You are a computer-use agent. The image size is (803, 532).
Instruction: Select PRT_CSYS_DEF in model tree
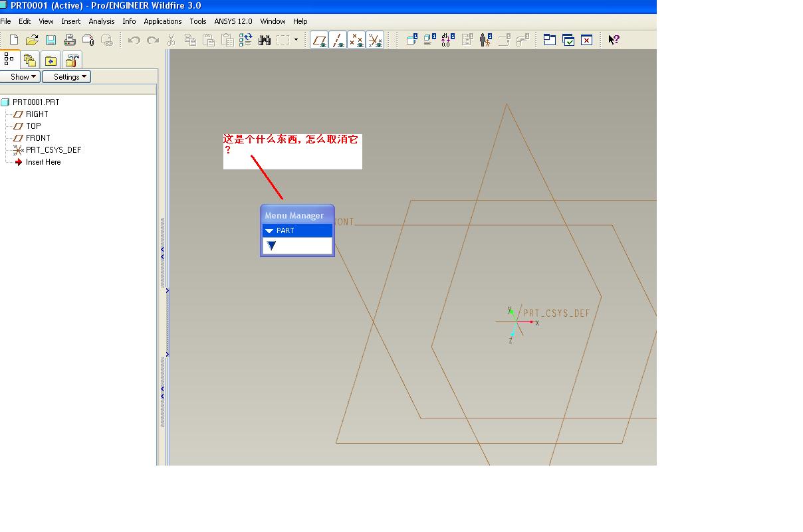click(53, 150)
